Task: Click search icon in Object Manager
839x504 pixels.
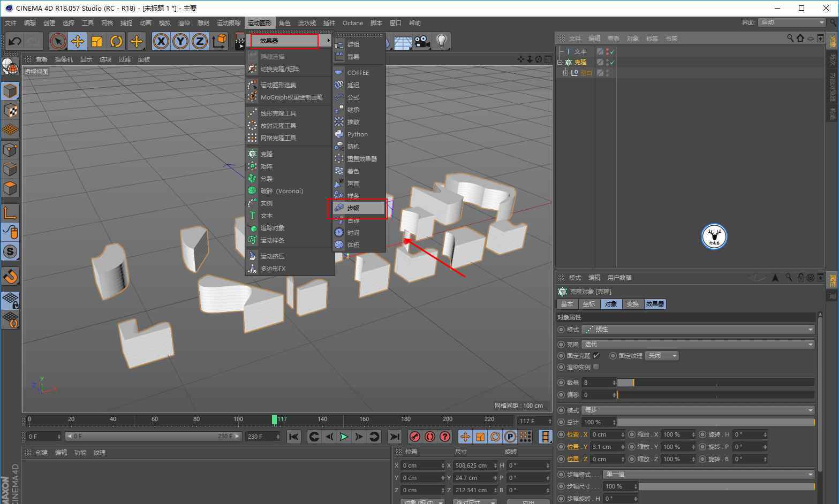Action: tap(790, 38)
